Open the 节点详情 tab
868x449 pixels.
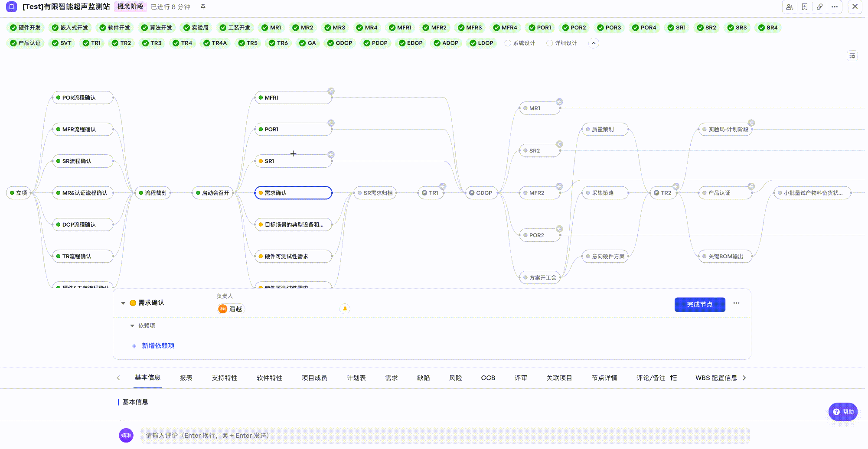point(604,378)
